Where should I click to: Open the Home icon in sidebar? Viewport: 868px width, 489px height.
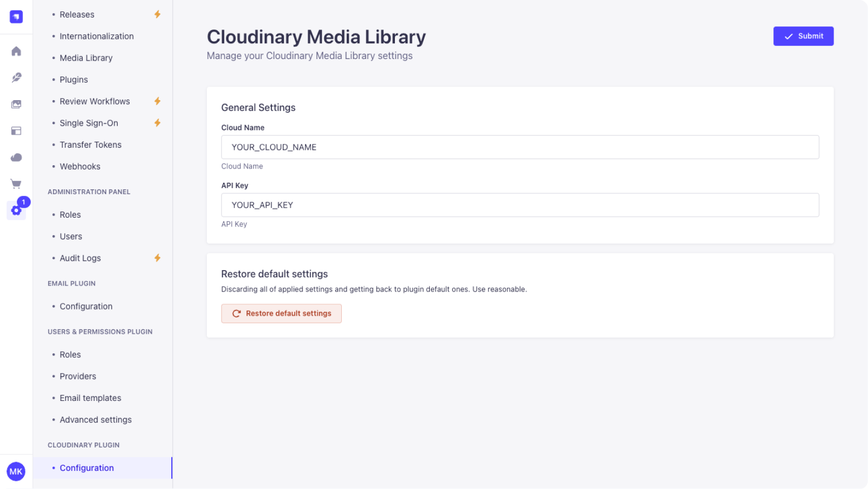pyautogui.click(x=16, y=51)
